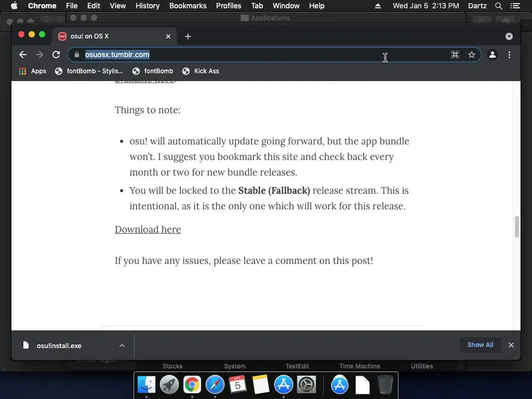The height and width of the screenshot is (399, 532).
Task: Open the Apple menu
Action: 14,6
